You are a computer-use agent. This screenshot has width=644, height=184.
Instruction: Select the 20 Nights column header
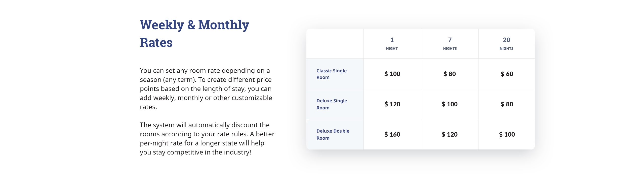click(506, 44)
